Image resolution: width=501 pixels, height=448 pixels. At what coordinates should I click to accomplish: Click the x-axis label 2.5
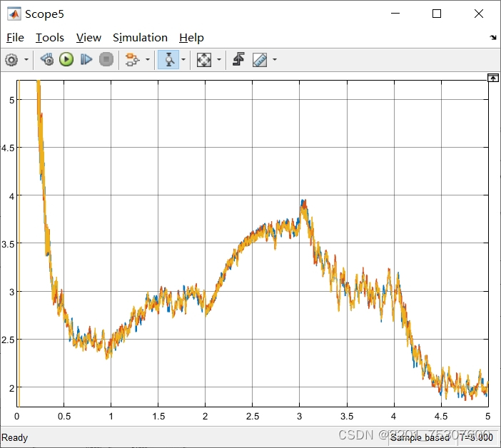253,417
